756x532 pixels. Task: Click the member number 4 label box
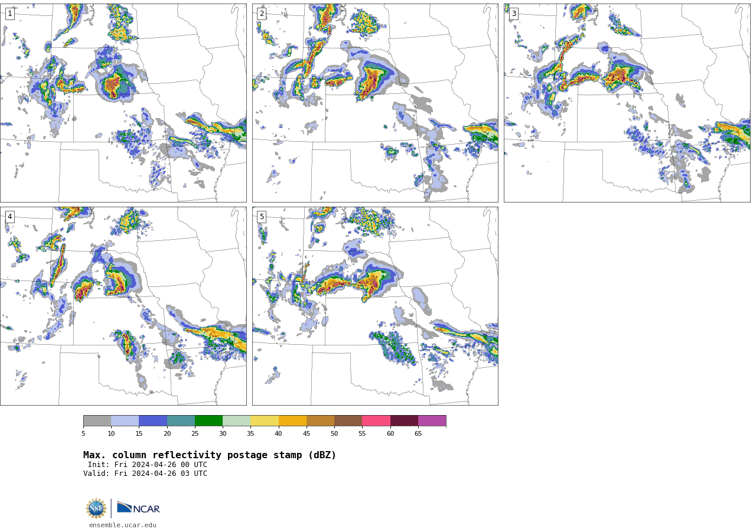tap(9, 217)
